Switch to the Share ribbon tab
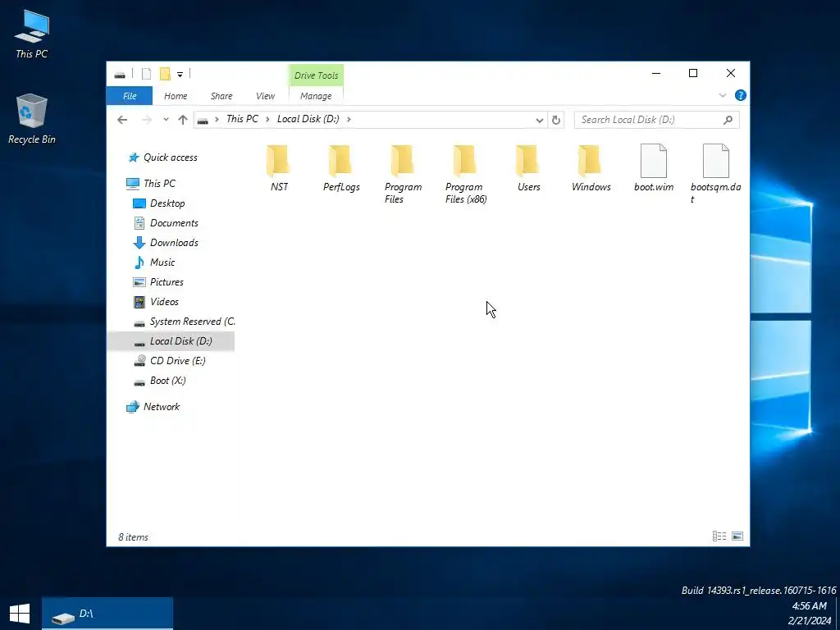 click(x=221, y=96)
